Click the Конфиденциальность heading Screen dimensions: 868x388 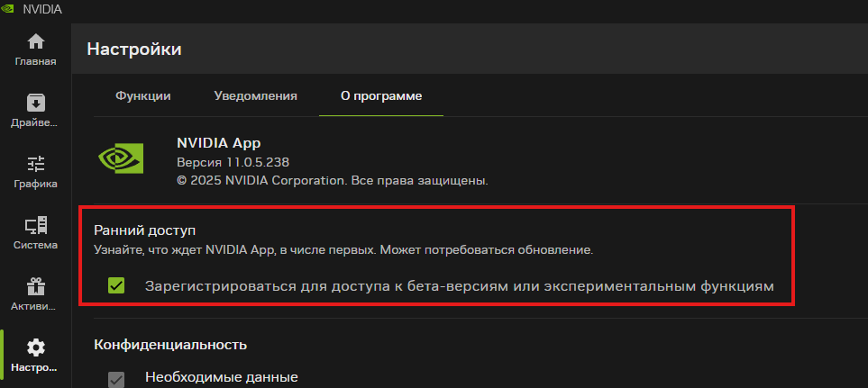click(x=170, y=345)
